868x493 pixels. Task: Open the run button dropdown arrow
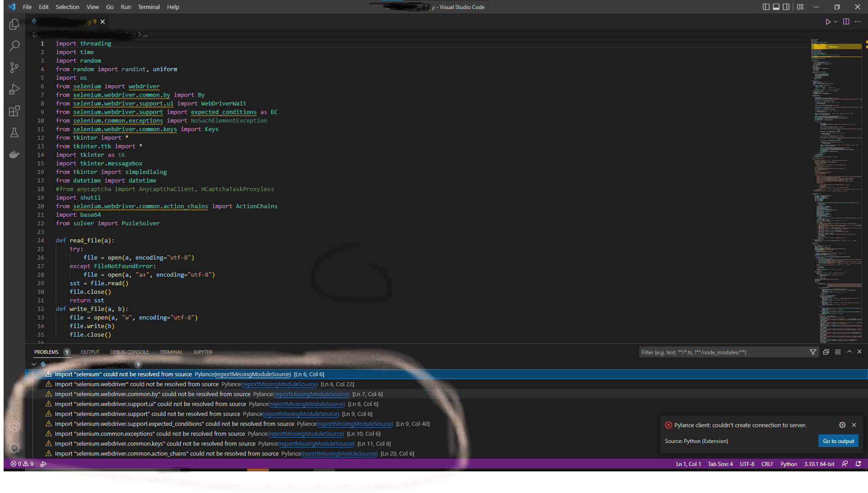836,22
